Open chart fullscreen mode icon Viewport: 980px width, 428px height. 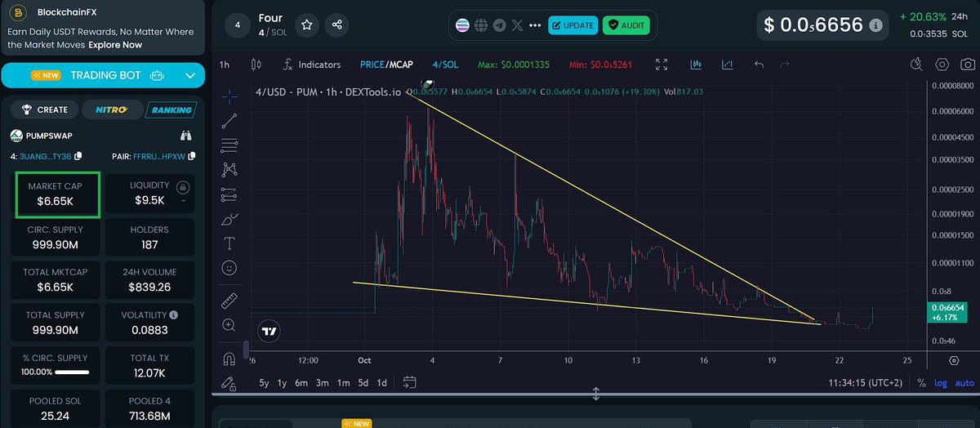tap(662, 65)
